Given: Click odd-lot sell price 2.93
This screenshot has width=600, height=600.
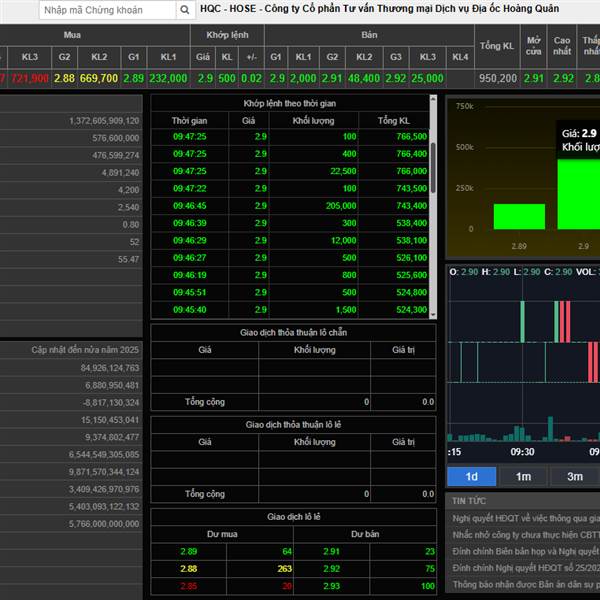Looking at the screenshot, I should [331, 586].
